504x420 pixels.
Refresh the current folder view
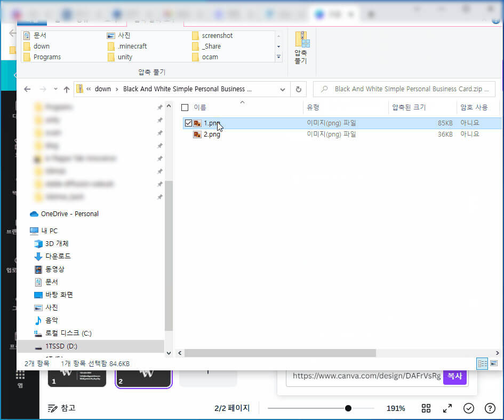(x=299, y=89)
